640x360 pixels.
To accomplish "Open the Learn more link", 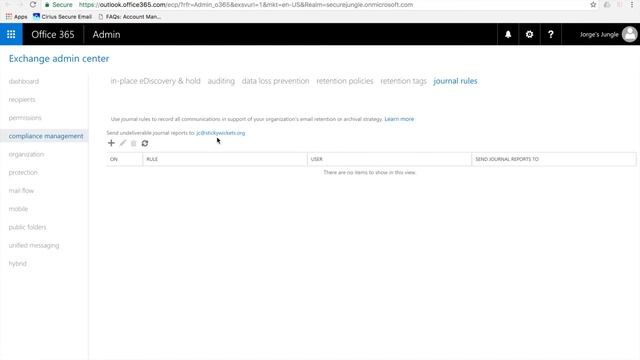I will click(x=399, y=119).
